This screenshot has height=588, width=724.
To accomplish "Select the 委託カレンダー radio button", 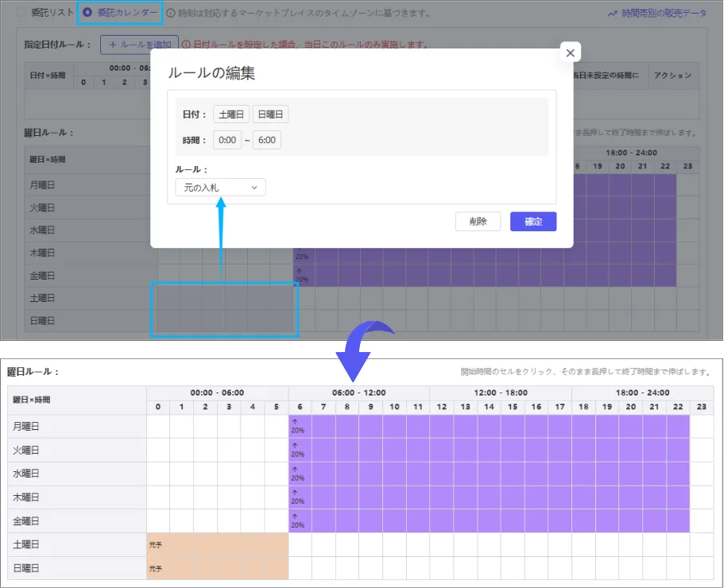I will coord(87,13).
